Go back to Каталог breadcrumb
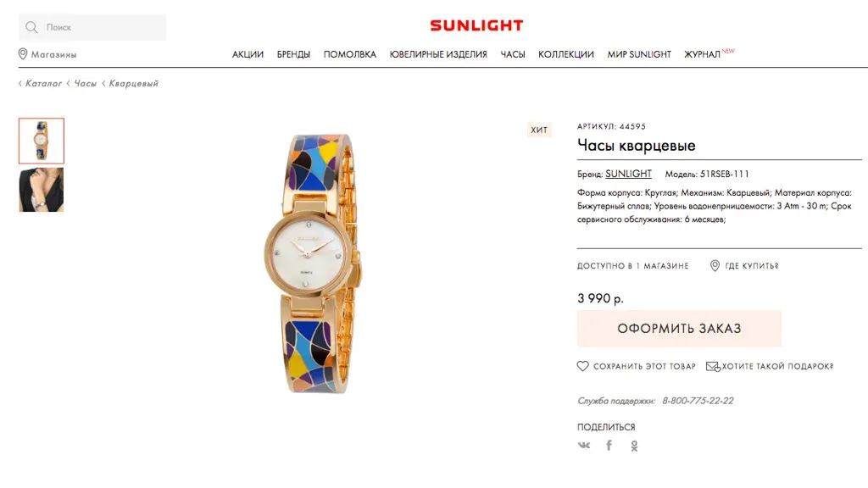Image resolution: width=868 pixels, height=488 pixels. pyautogui.click(x=43, y=84)
